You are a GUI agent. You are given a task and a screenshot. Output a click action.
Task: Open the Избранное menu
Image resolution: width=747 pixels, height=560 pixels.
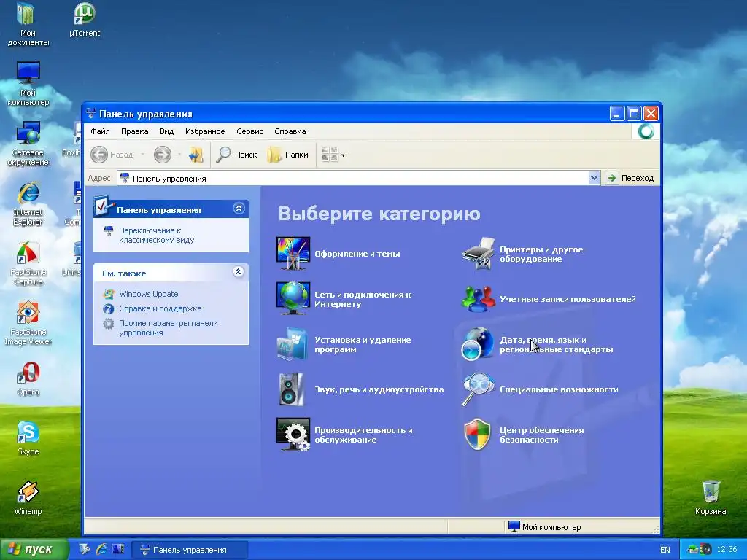205,131
